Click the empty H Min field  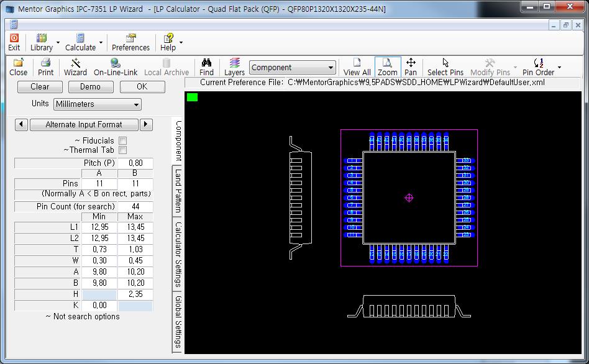coord(99,294)
